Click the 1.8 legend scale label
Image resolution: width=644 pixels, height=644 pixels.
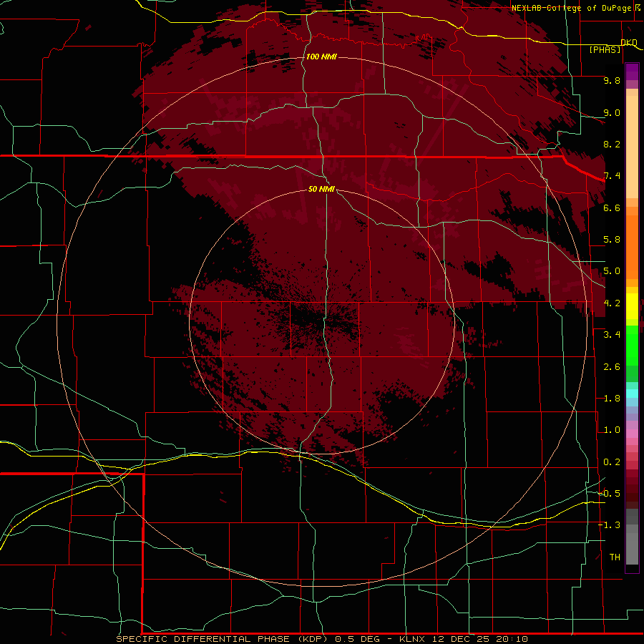[x=612, y=399]
